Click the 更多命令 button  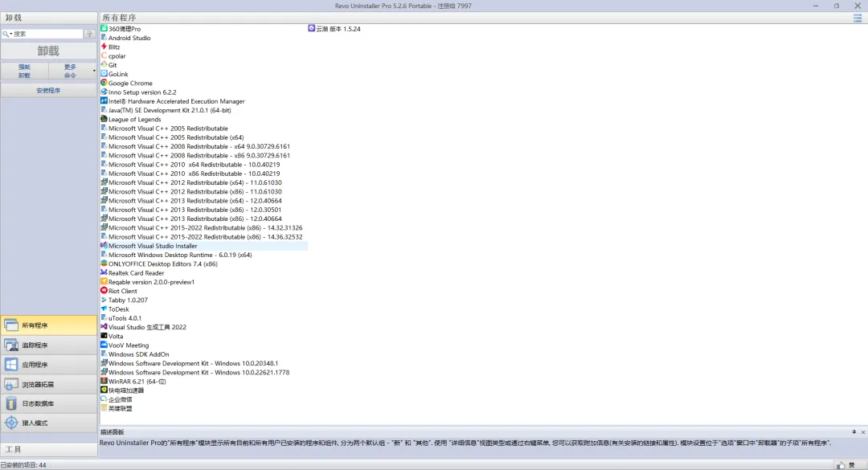click(x=70, y=71)
